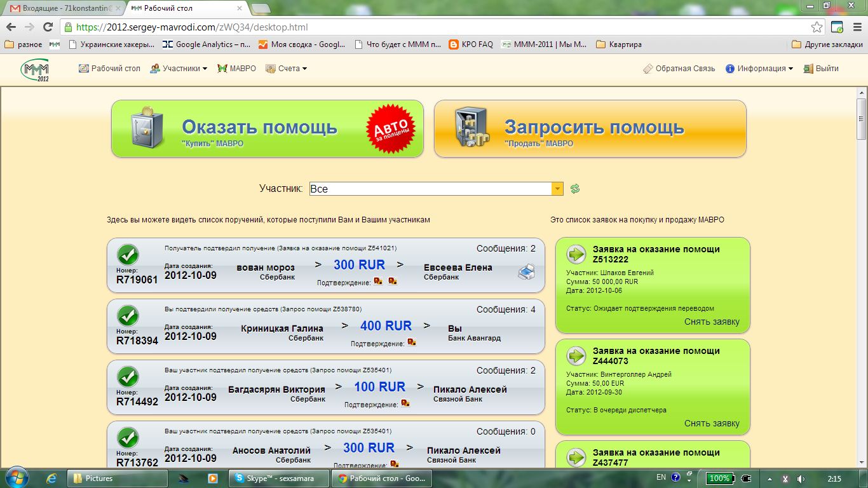868x488 pixels.
Task: Open Моя сводка bookmark
Action: [x=302, y=44]
